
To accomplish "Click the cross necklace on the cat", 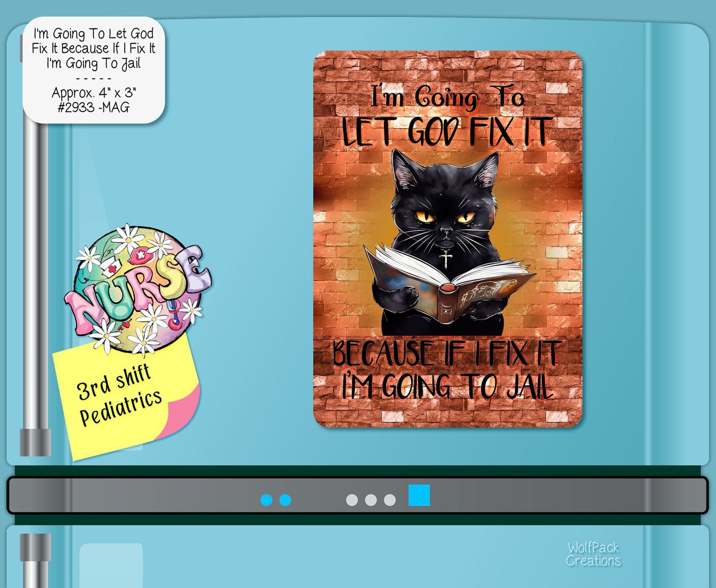I will (446, 259).
